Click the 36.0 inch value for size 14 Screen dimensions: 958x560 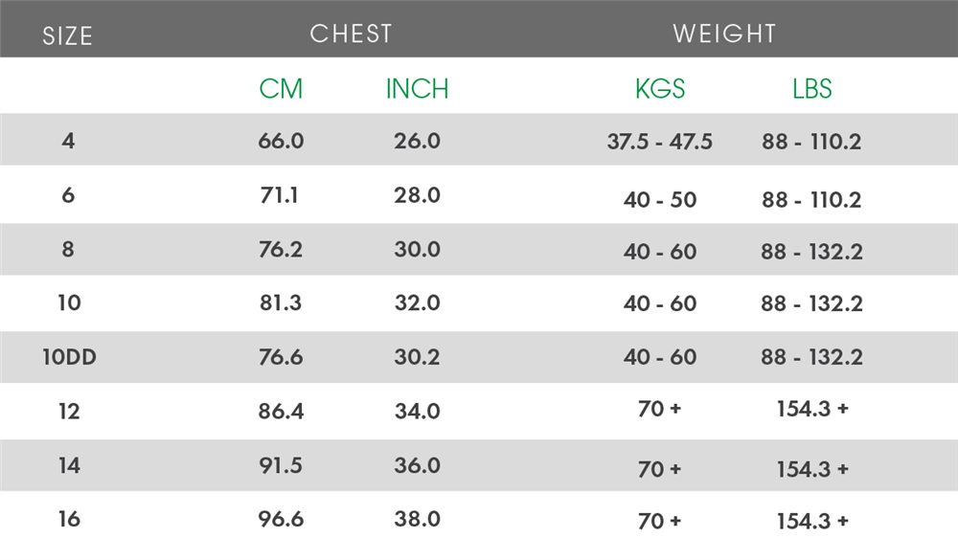(x=418, y=465)
